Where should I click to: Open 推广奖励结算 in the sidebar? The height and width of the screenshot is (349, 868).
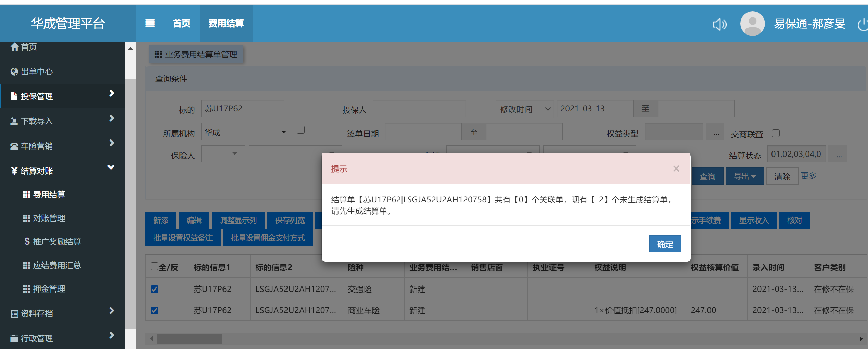(x=57, y=242)
